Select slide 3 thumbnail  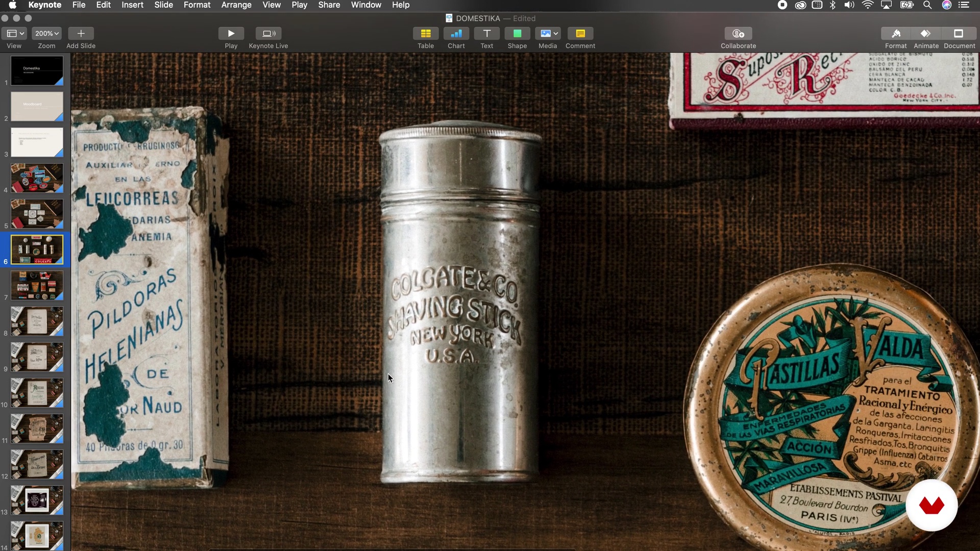[x=37, y=142]
